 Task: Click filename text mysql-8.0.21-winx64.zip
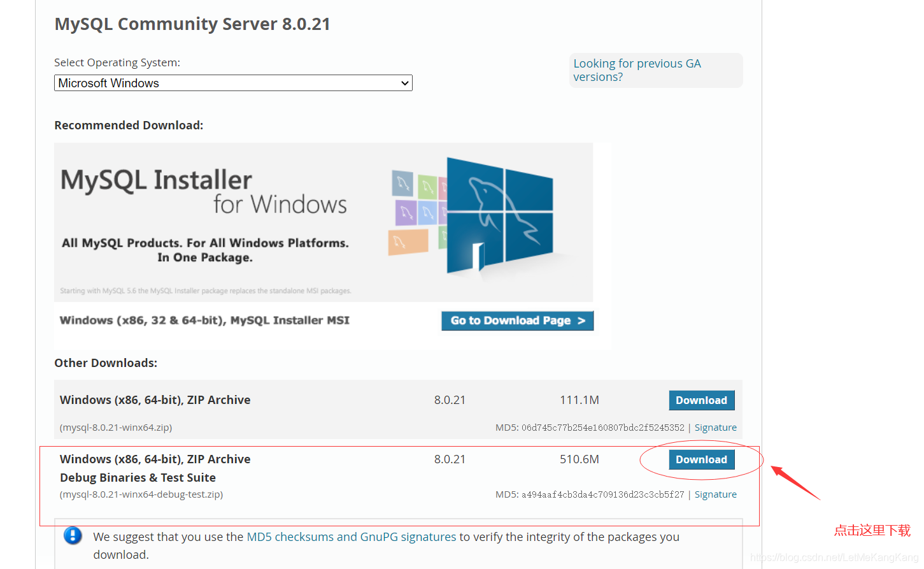(x=116, y=428)
